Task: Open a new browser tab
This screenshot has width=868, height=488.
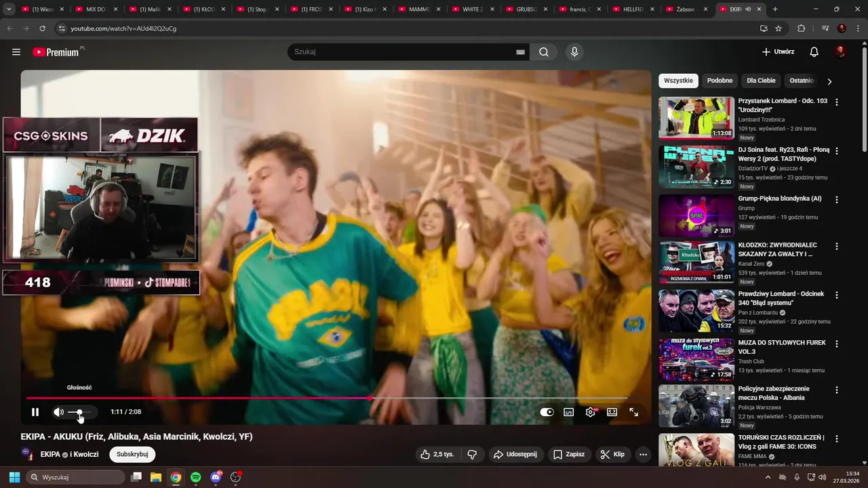Action: [775, 9]
